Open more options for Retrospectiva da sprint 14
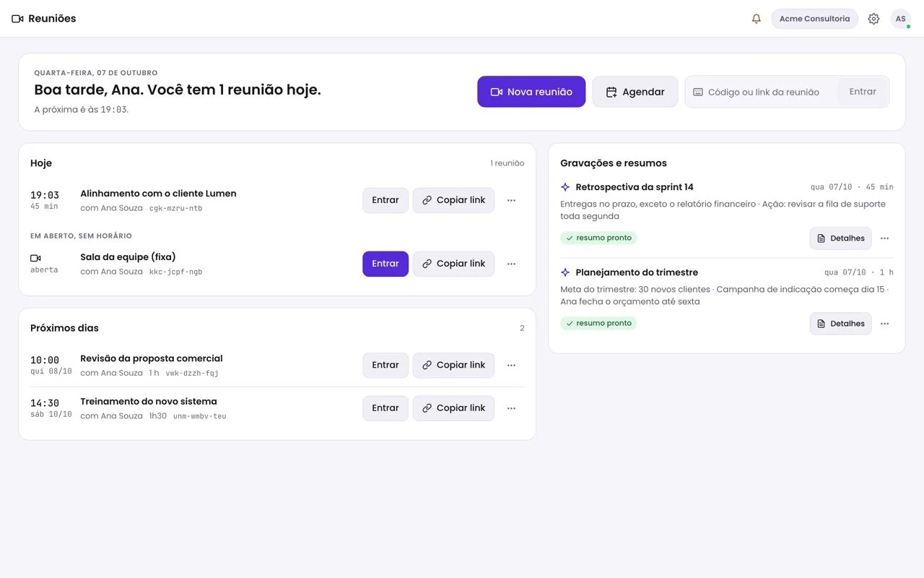924x578 pixels. coord(884,238)
